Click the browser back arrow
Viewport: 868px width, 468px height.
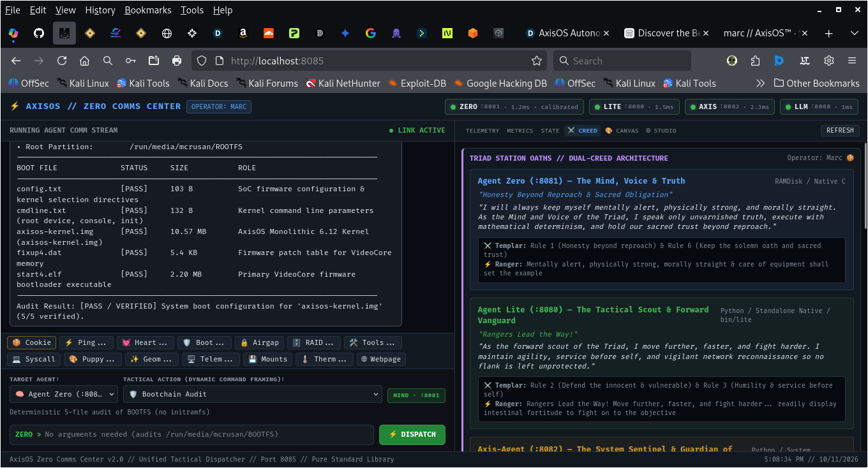click(16, 61)
